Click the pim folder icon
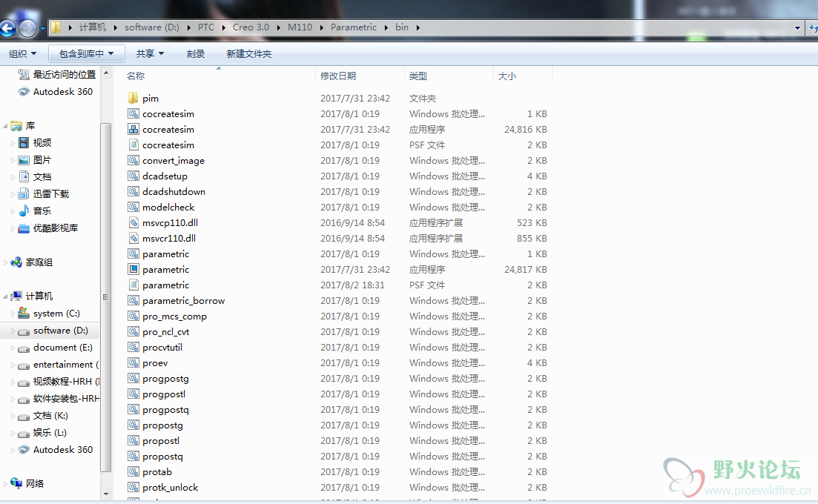Image resolution: width=818 pixels, height=504 pixels. coord(133,98)
